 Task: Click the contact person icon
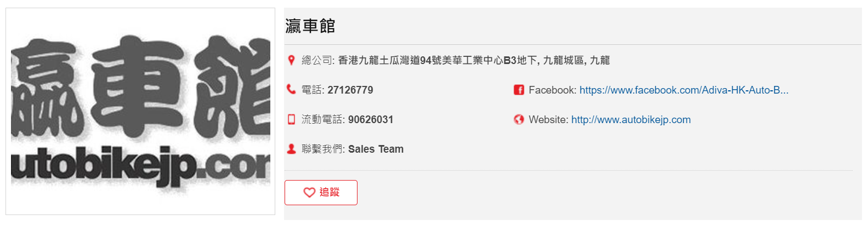click(x=291, y=149)
